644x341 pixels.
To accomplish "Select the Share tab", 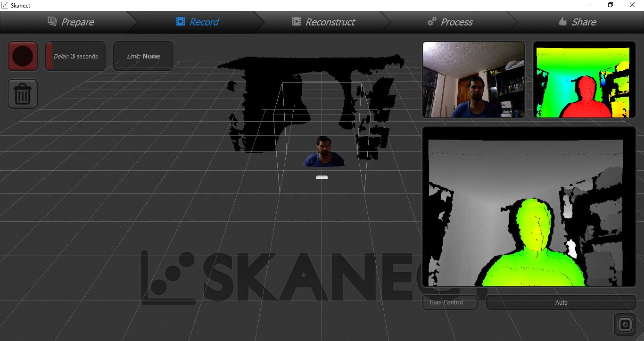I will click(578, 22).
